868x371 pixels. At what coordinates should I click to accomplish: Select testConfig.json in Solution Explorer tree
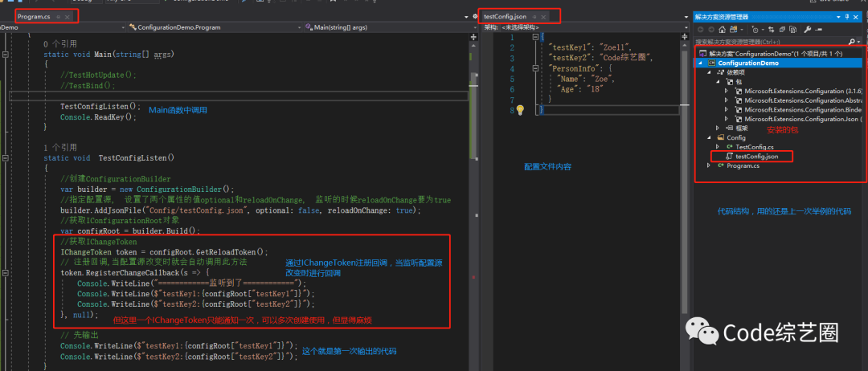pyautogui.click(x=756, y=157)
